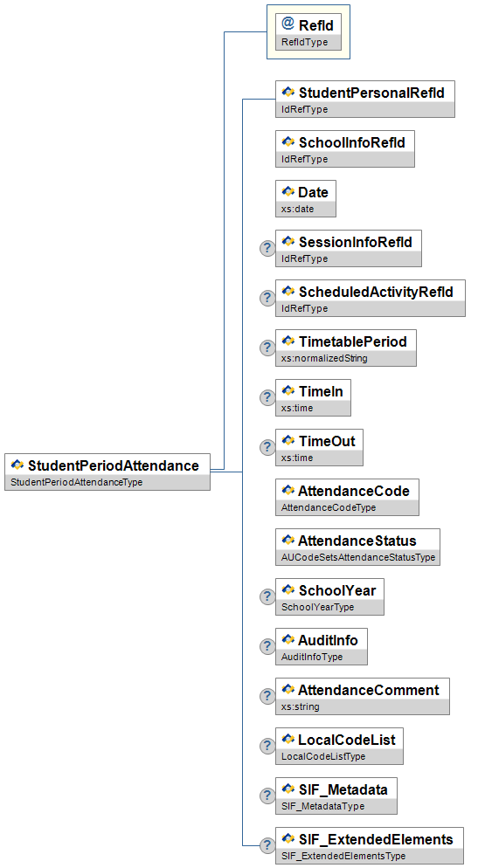Image resolution: width=485 pixels, height=868 pixels.
Task: Select the AttendanceComment element box
Action: click(x=363, y=696)
